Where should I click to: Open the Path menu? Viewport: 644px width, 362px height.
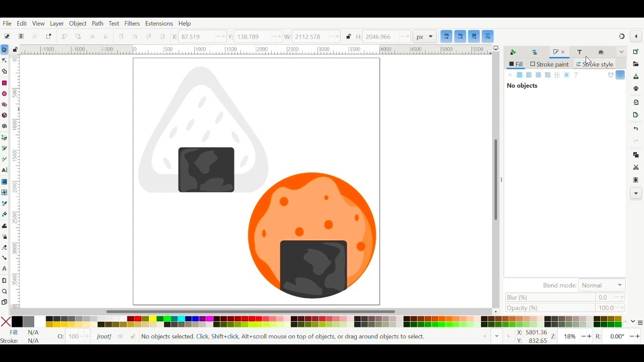click(x=98, y=24)
